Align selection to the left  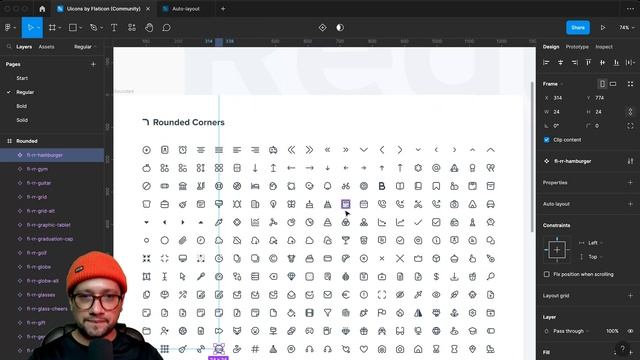tap(546, 62)
